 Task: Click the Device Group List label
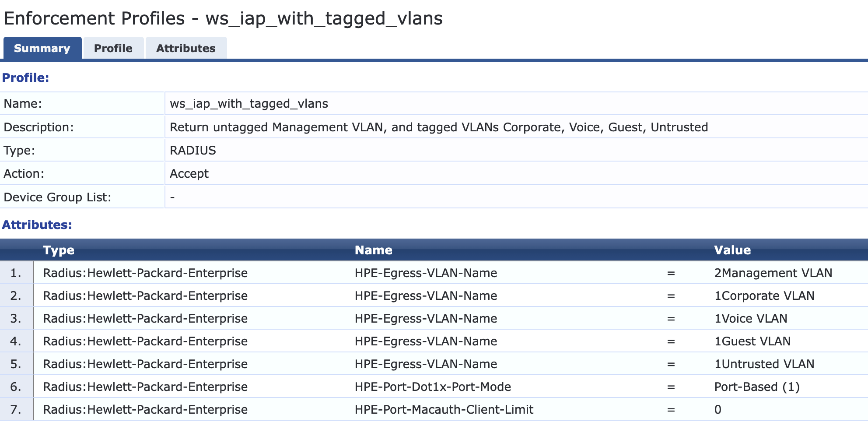click(x=57, y=197)
